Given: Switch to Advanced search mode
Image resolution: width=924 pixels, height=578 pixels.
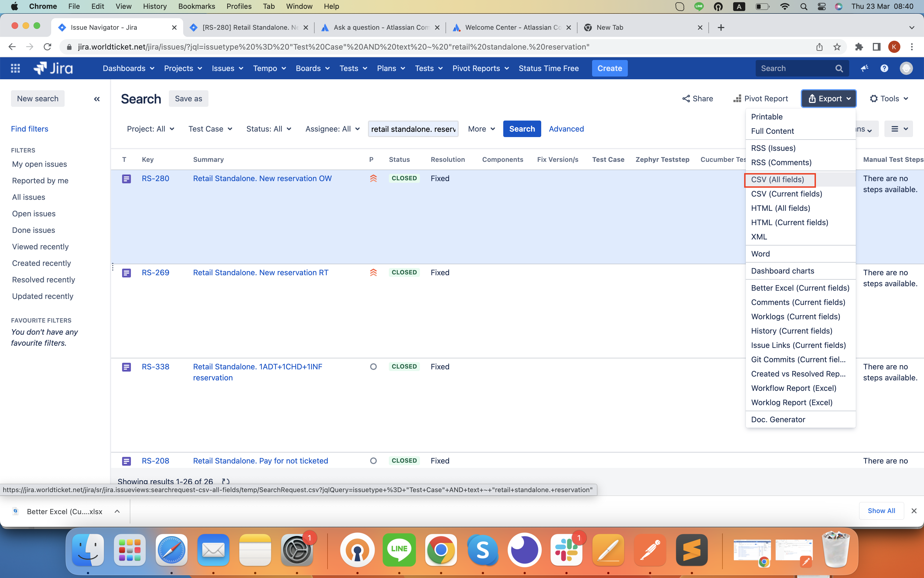Looking at the screenshot, I should pos(566,129).
